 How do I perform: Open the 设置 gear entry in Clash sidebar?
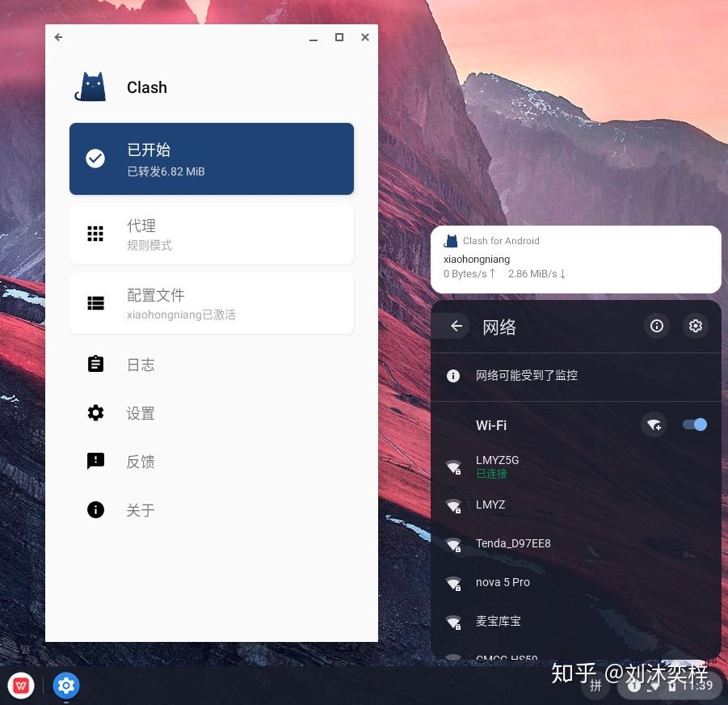95,412
